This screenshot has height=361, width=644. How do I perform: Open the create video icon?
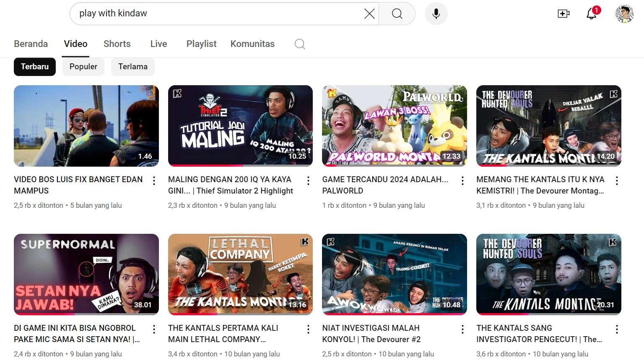563,13
